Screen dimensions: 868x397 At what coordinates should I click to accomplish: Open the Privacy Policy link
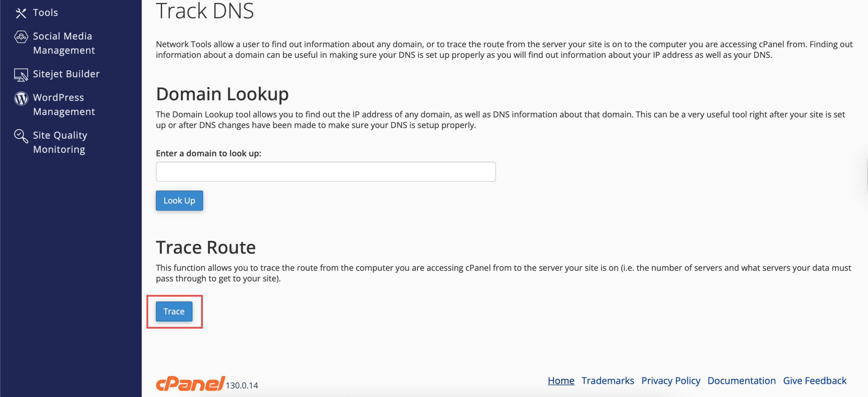[x=671, y=380]
